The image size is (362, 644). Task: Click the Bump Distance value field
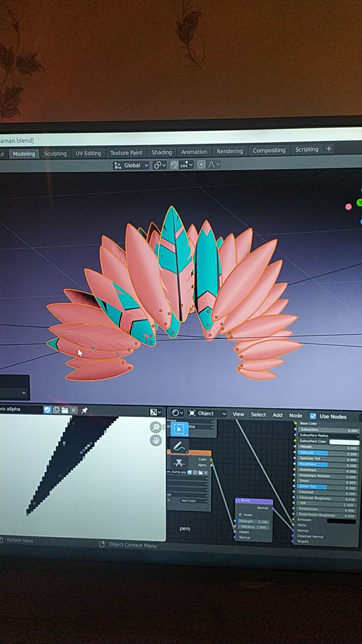click(x=253, y=527)
